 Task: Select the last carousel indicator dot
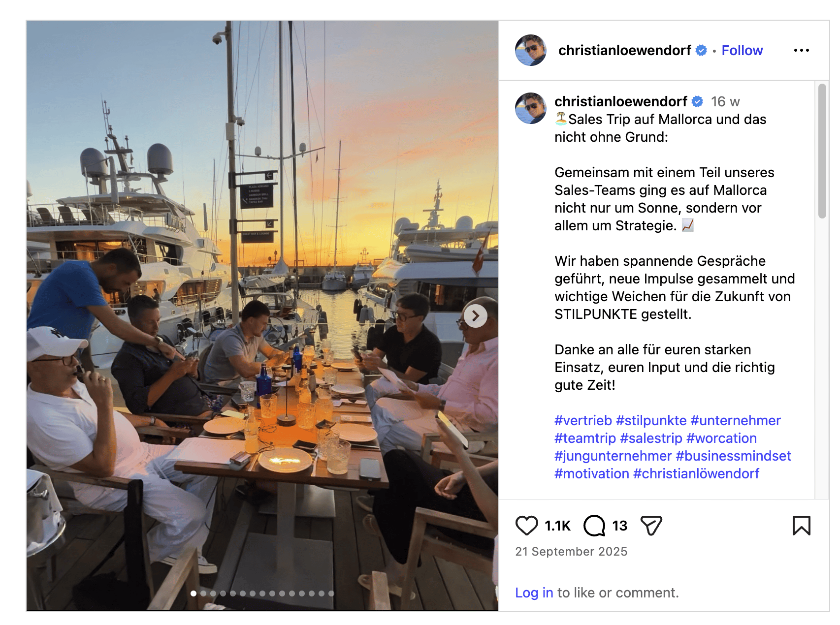point(331,594)
